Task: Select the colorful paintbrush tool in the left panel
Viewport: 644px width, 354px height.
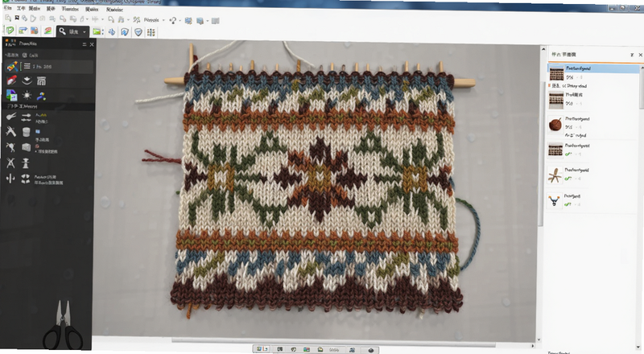Action: pos(12,66)
